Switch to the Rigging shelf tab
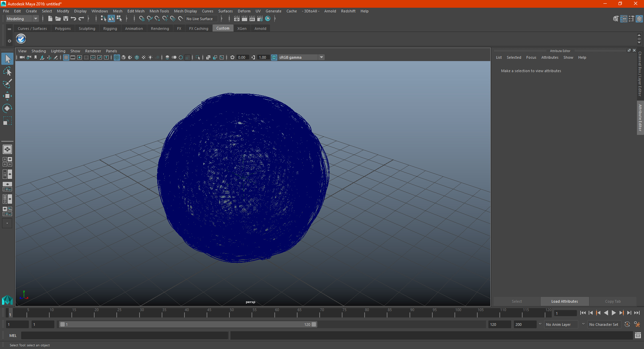Image resolution: width=644 pixels, height=349 pixels. coord(110,29)
